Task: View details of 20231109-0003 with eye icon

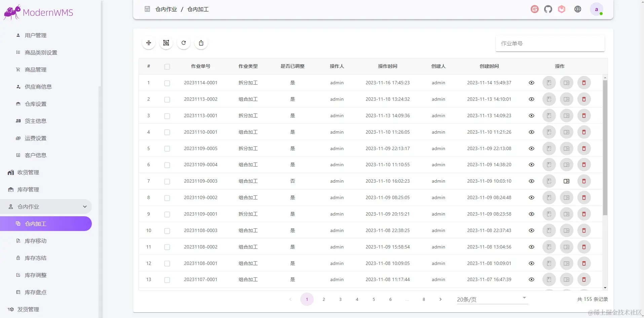Action: point(531,181)
